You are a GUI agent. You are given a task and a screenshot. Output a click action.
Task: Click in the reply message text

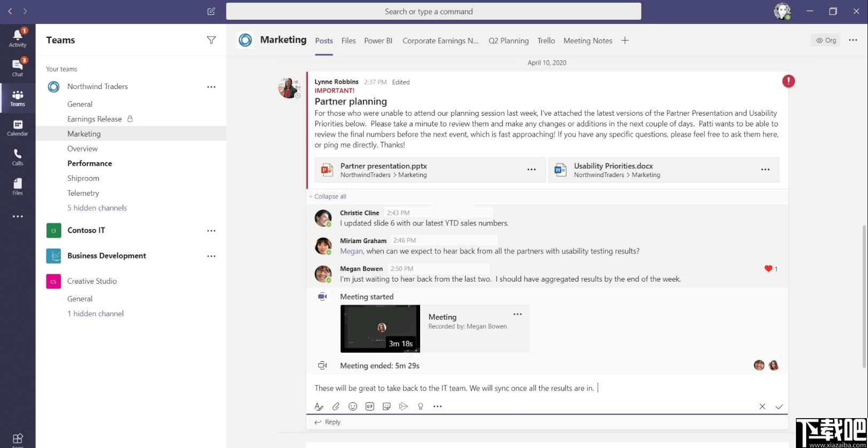click(x=454, y=388)
